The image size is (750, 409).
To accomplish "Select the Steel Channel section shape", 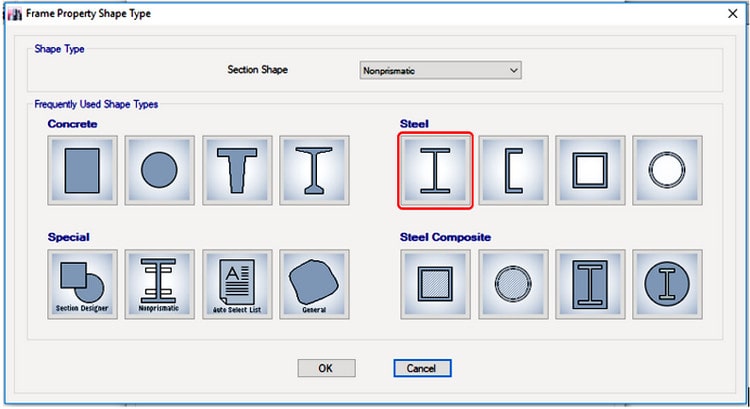I will (513, 170).
